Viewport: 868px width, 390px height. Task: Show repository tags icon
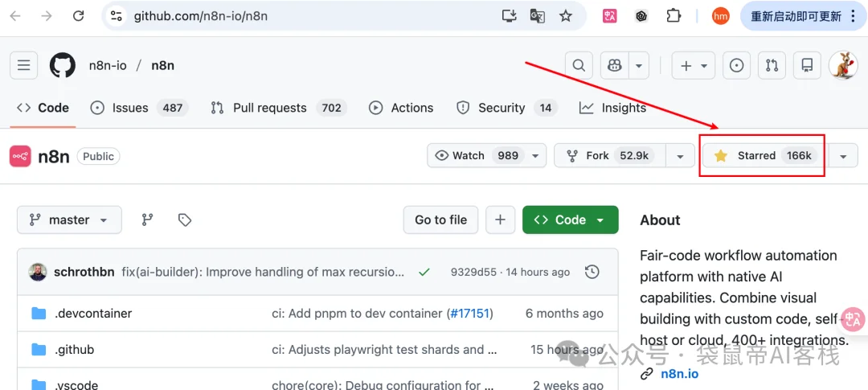click(185, 220)
